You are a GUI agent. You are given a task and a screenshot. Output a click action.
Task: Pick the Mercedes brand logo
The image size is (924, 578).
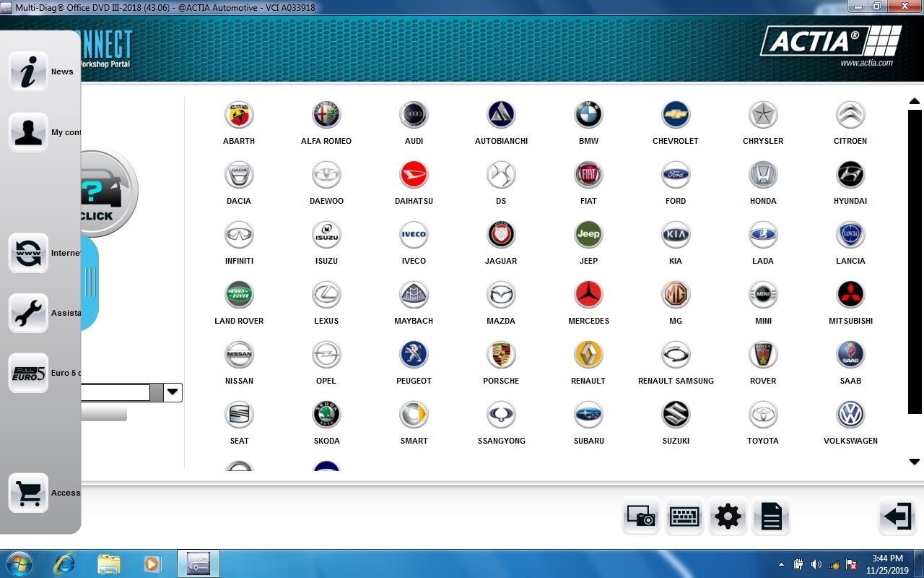click(588, 295)
